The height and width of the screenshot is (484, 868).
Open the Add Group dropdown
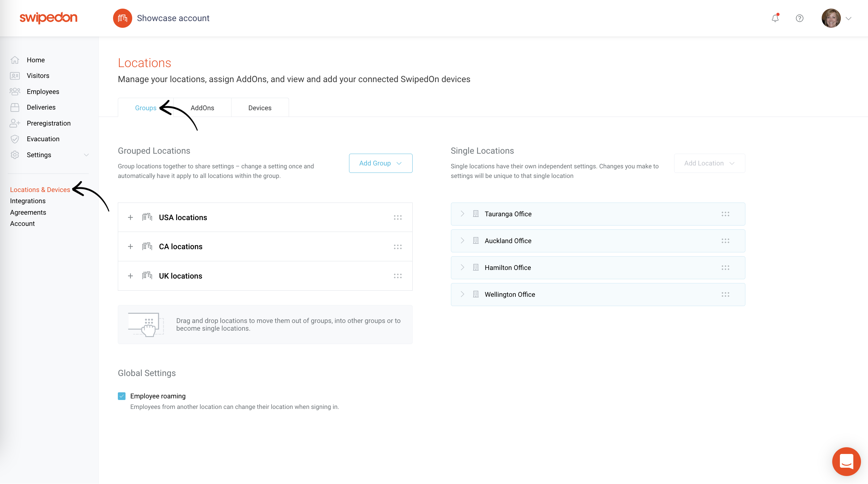point(381,164)
